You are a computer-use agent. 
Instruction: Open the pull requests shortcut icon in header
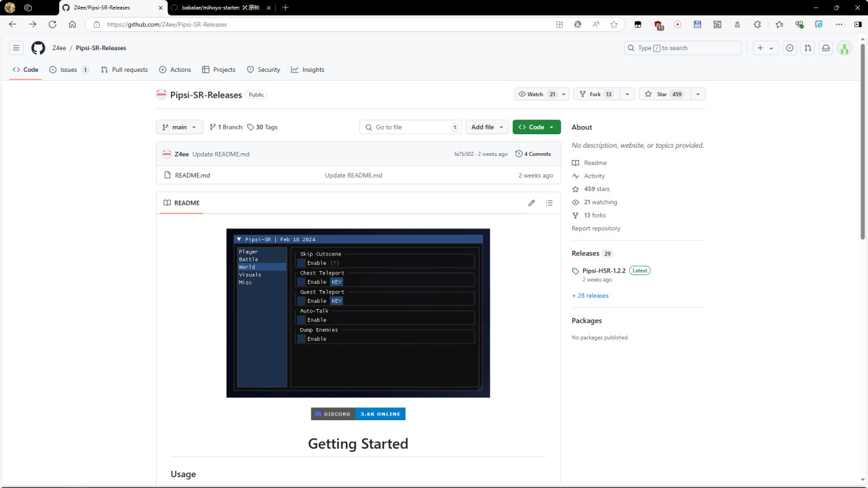[x=808, y=48]
